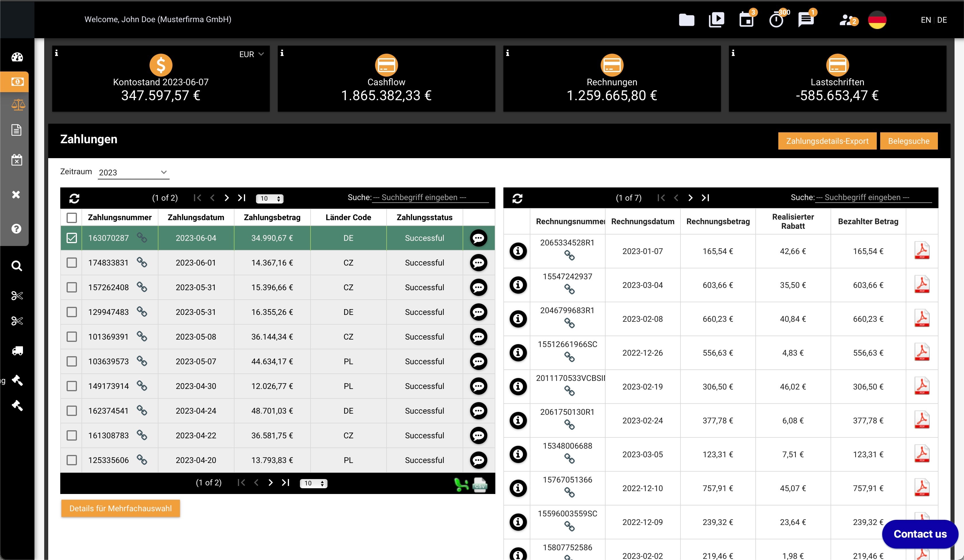Expand the EUR currency dropdown
964x560 pixels.
[251, 54]
